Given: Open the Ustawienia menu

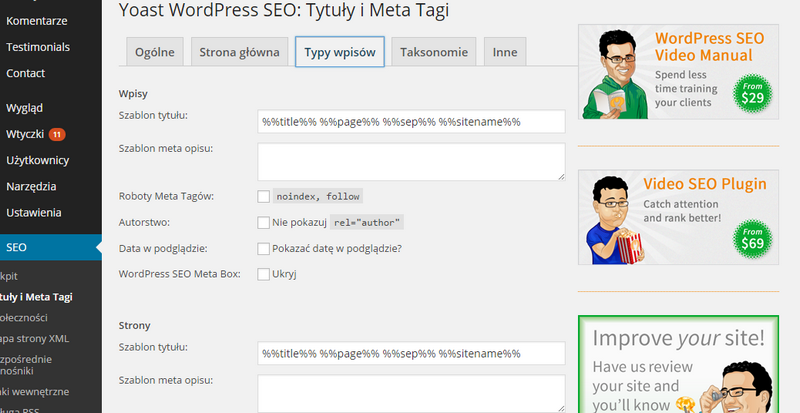Looking at the screenshot, I should tap(34, 212).
